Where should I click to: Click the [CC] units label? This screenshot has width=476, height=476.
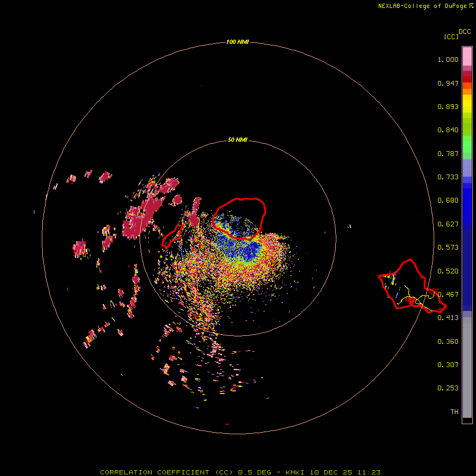[451, 36]
